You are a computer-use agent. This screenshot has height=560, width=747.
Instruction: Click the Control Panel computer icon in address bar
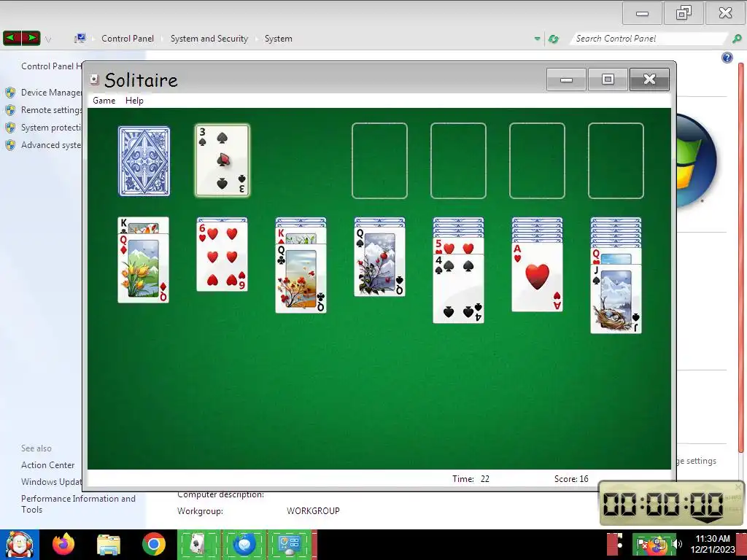coord(80,39)
